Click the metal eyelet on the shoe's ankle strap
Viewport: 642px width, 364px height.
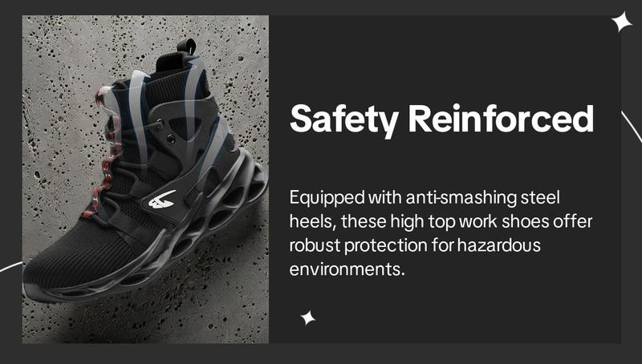click(171, 140)
